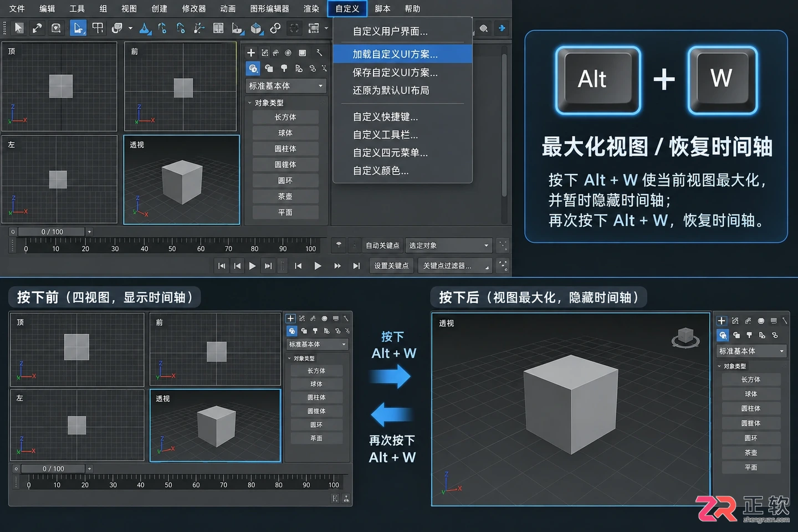Open the 标准基本体 dropdown in 按下后 panel
Viewport: 798px width, 532px height.
point(752,351)
